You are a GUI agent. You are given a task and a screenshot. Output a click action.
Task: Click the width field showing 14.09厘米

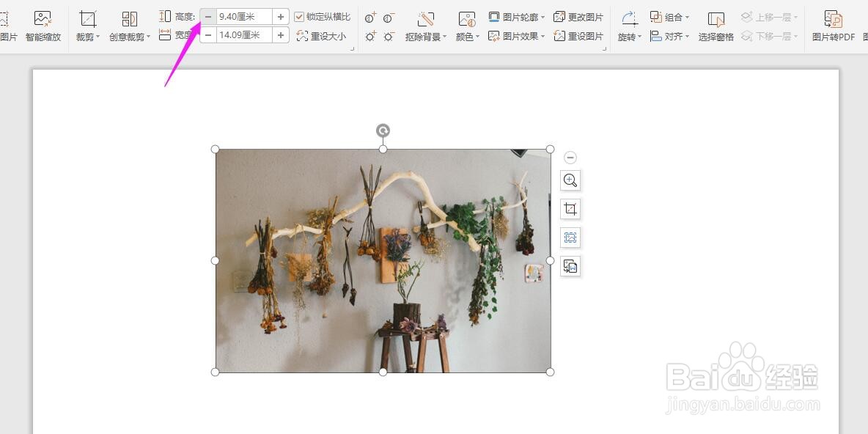(x=244, y=35)
